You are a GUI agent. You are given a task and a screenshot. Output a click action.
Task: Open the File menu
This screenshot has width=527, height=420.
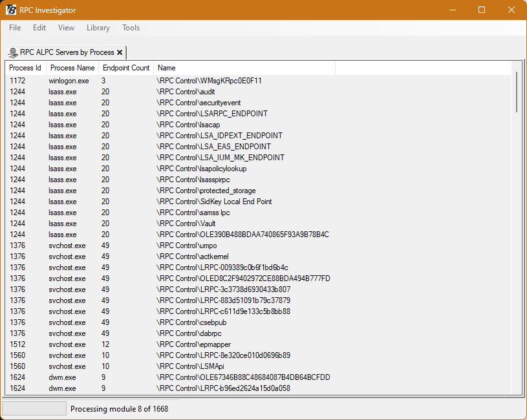15,28
